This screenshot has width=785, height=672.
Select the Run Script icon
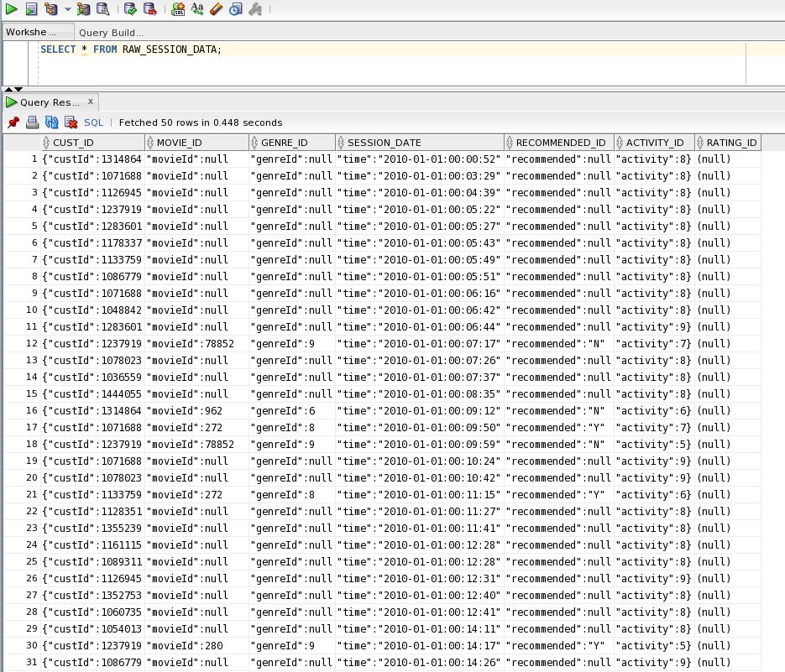click(x=30, y=9)
